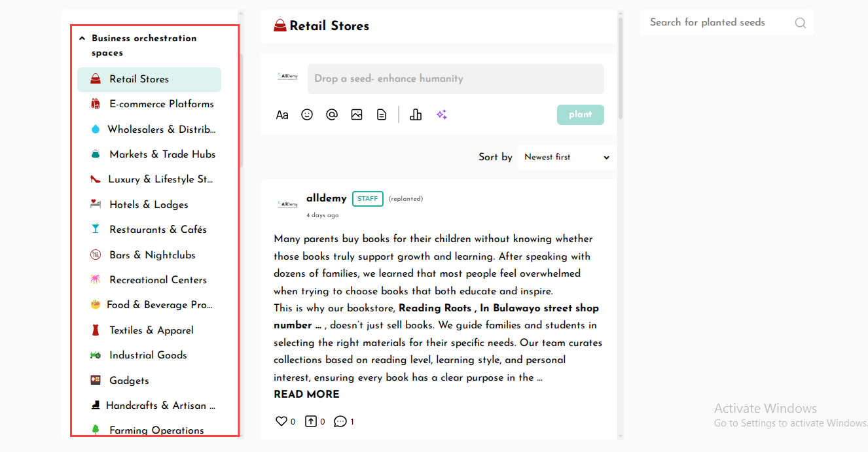Click the document attachment icon
The width and height of the screenshot is (868, 452).
(382, 114)
